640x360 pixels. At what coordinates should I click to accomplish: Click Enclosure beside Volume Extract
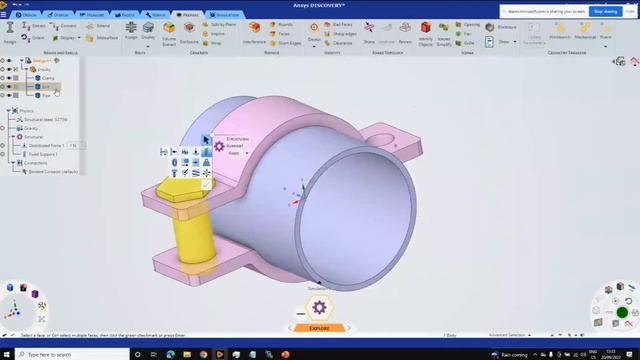(189, 33)
